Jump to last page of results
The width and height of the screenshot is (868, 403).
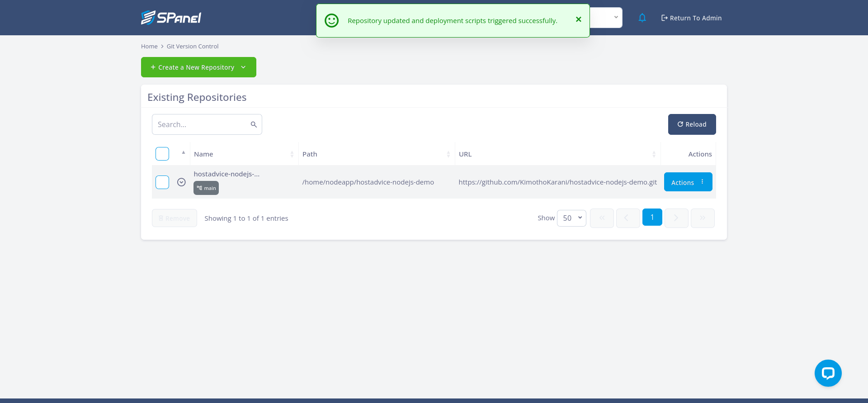703,218
